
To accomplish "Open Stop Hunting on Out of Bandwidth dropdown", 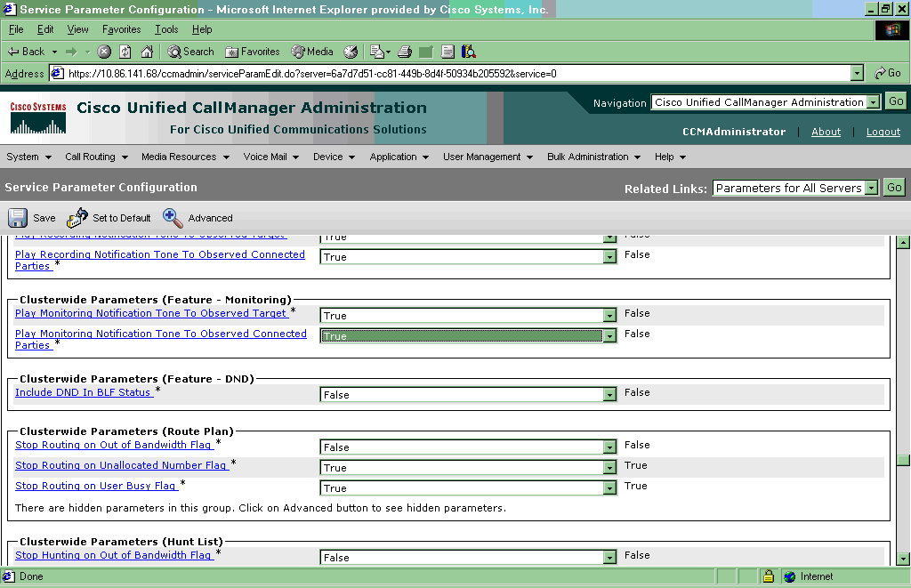I will (609, 557).
